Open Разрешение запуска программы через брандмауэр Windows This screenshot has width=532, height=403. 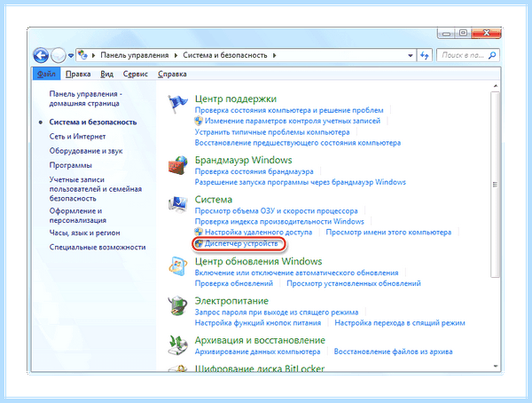click(301, 182)
